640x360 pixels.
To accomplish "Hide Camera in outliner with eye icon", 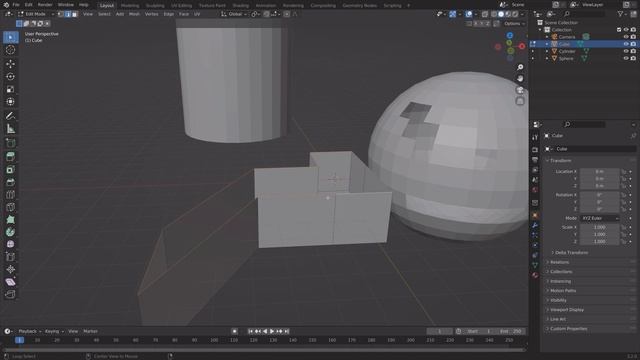I will (x=626, y=37).
